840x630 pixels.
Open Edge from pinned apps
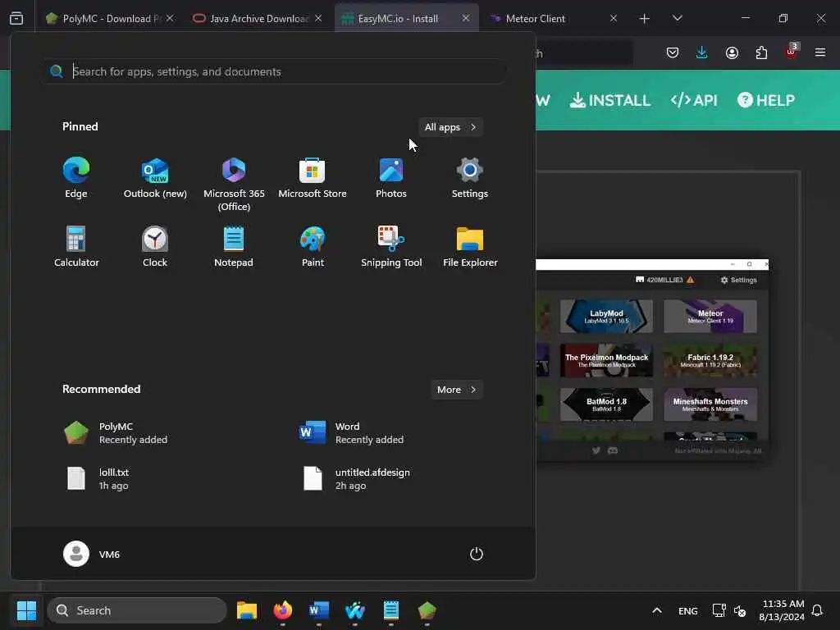[76, 178]
